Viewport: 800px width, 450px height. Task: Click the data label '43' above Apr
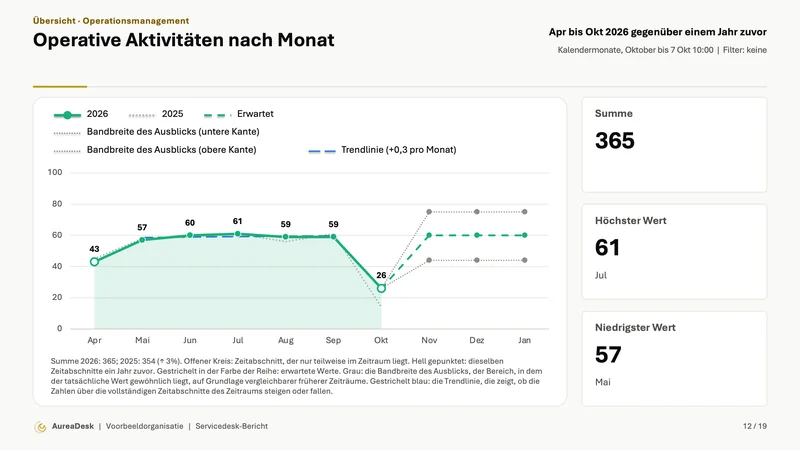click(x=94, y=249)
